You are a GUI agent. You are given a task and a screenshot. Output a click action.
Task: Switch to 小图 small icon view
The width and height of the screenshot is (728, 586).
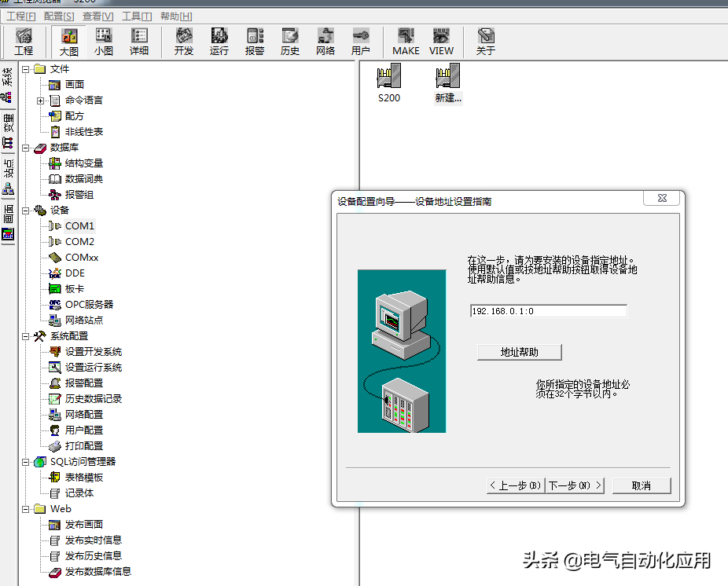coord(104,42)
